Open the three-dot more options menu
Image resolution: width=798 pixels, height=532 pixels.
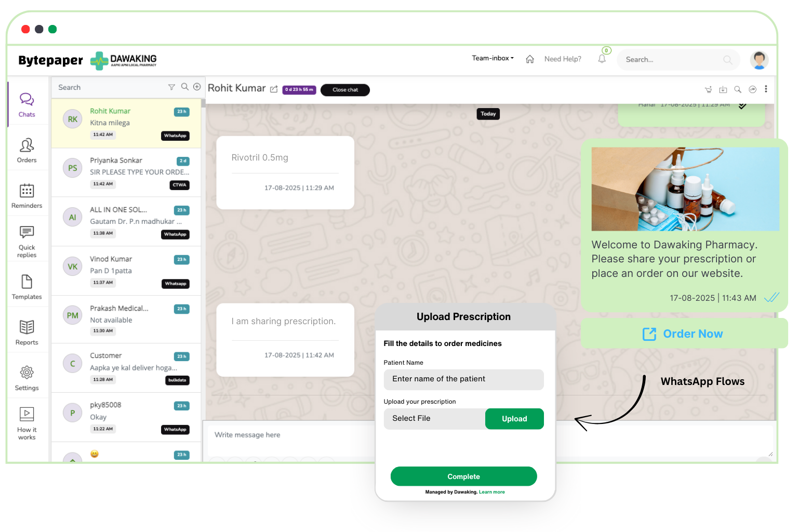click(766, 89)
